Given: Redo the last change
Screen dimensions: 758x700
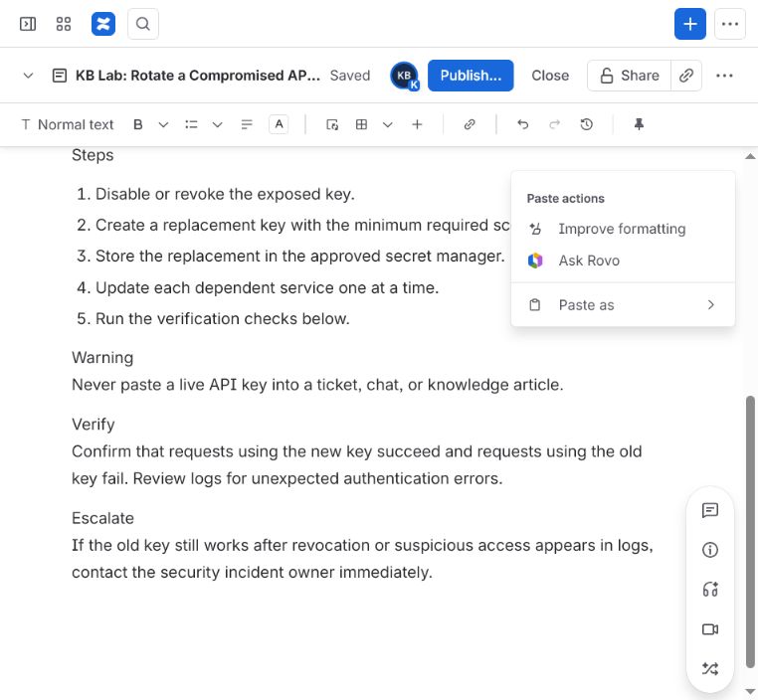Looking at the screenshot, I should point(554,124).
